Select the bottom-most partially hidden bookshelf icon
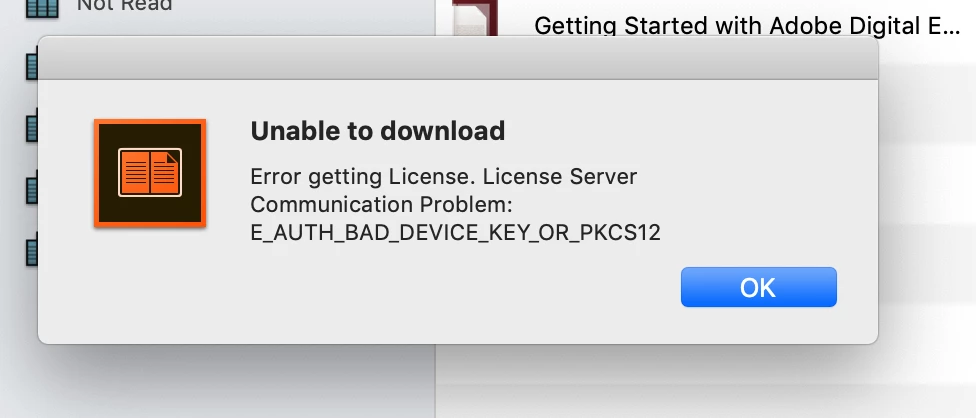 (32, 250)
